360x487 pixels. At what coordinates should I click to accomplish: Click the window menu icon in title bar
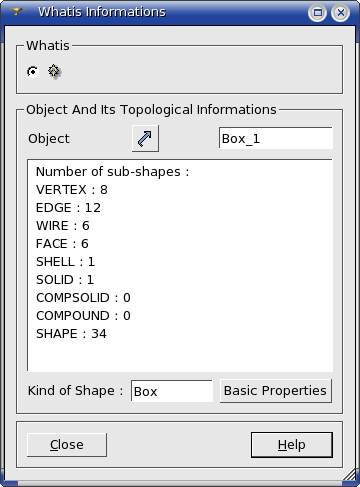(16, 12)
